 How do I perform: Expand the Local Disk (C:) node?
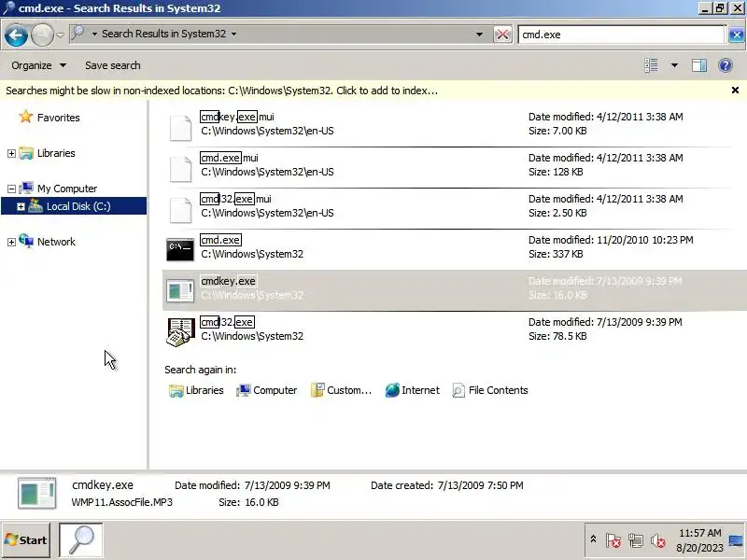pyautogui.click(x=21, y=206)
